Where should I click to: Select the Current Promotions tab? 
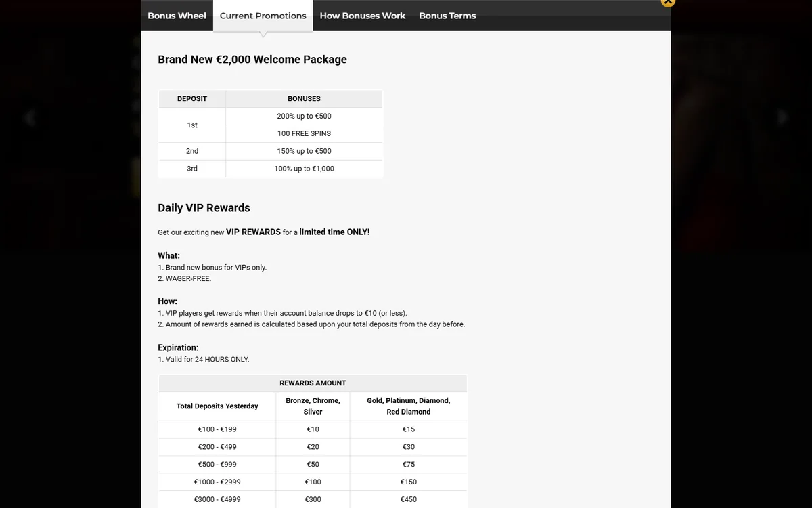(x=263, y=16)
